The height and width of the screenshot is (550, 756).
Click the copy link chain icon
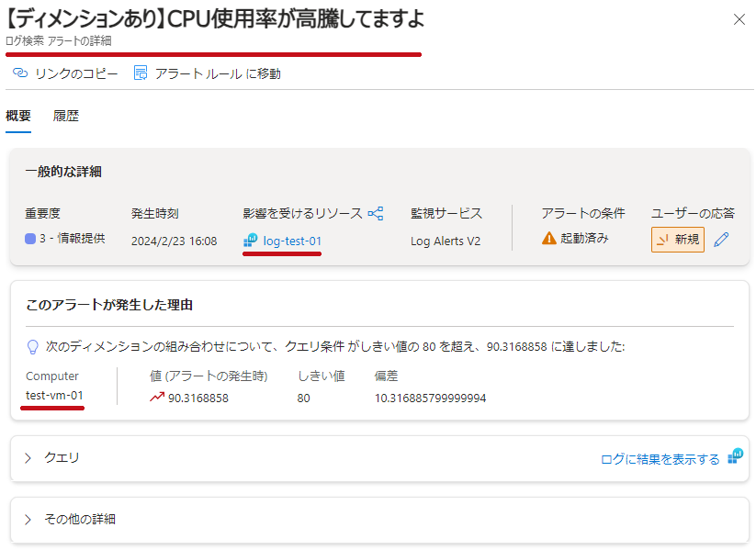click(20, 73)
